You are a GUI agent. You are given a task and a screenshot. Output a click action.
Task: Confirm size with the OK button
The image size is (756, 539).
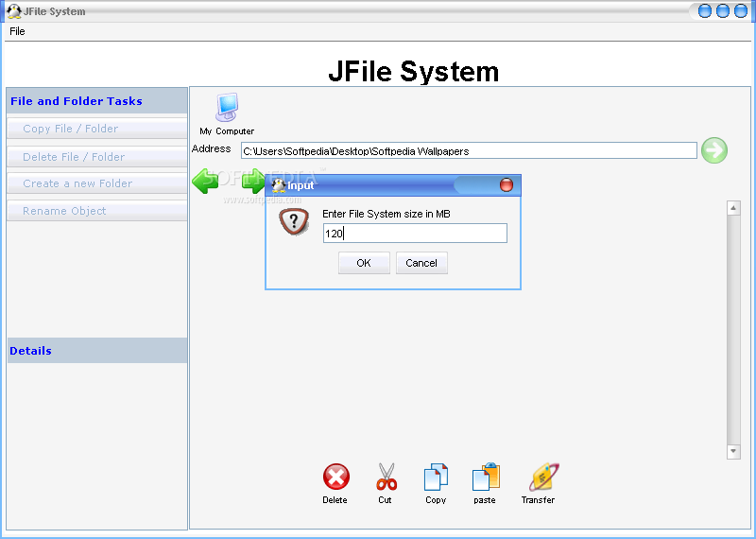[x=364, y=263]
